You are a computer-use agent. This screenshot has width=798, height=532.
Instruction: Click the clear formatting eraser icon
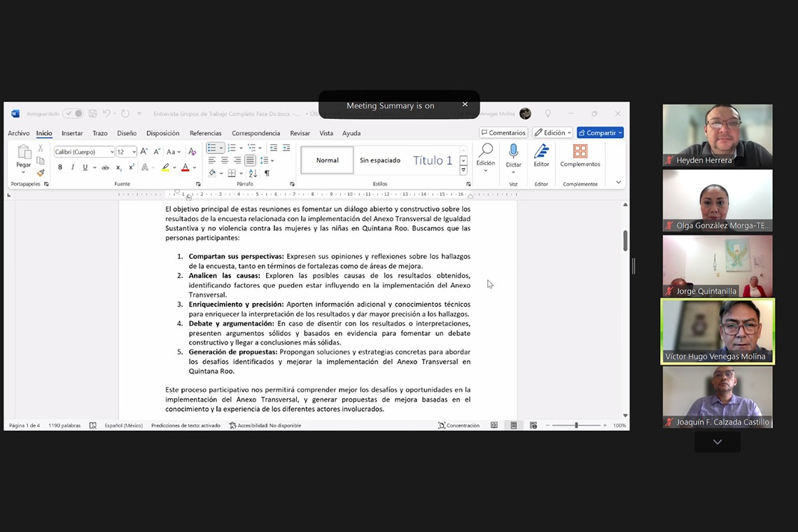[x=192, y=151]
